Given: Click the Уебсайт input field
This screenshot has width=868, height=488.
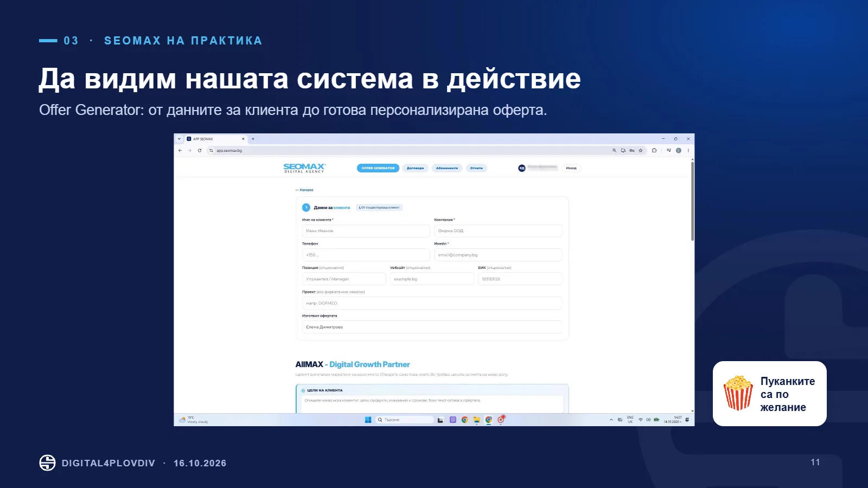Looking at the screenshot, I should (x=432, y=279).
